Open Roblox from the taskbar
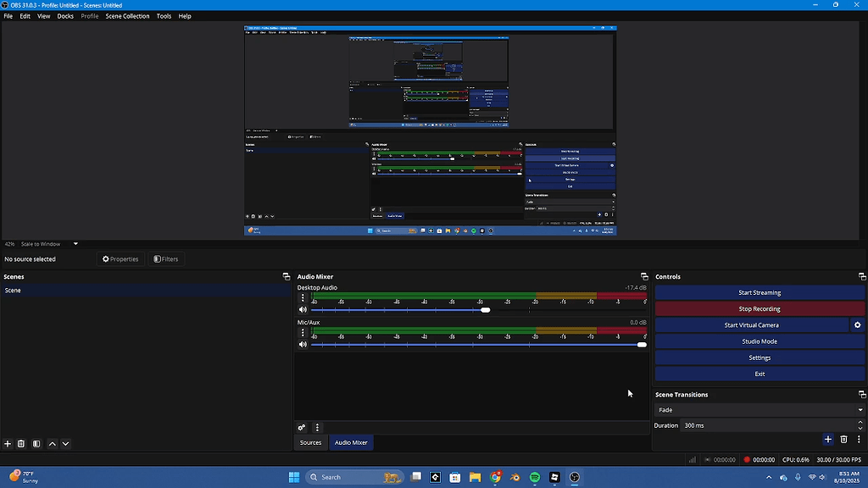Viewport: 868px width, 488px height. [x=554, y=477]
